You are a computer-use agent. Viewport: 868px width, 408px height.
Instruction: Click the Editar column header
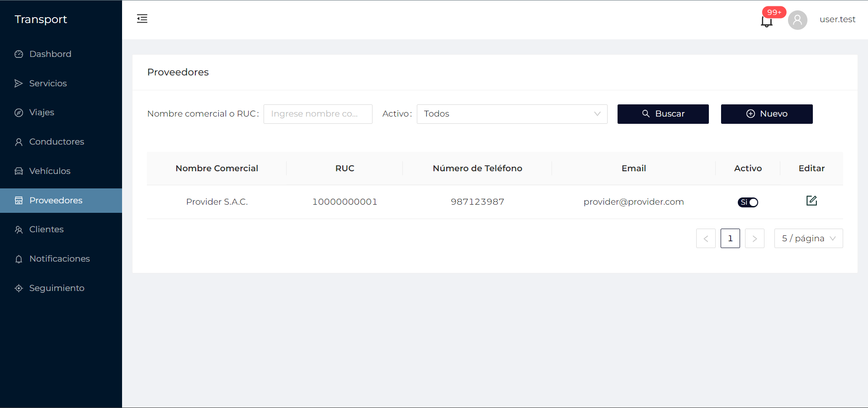pyautogui.click(x=811, y=169)
